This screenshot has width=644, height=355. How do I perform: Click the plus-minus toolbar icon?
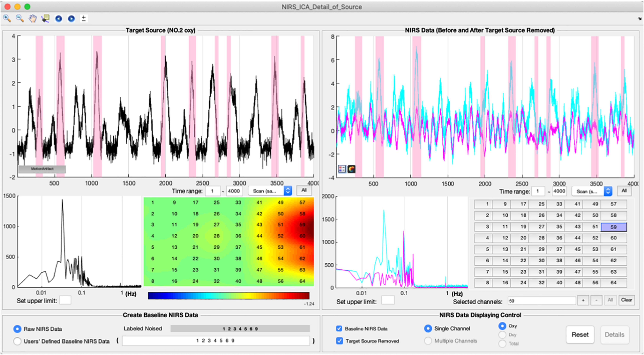(x=84, y=18)
